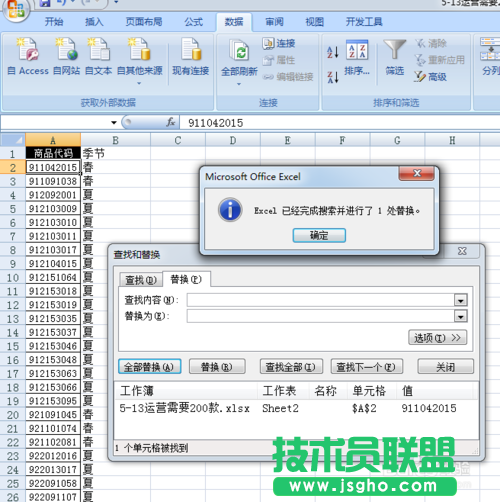The image size is (500, 502).
Task: Click the 值 column header
Action: coord(407,391)
